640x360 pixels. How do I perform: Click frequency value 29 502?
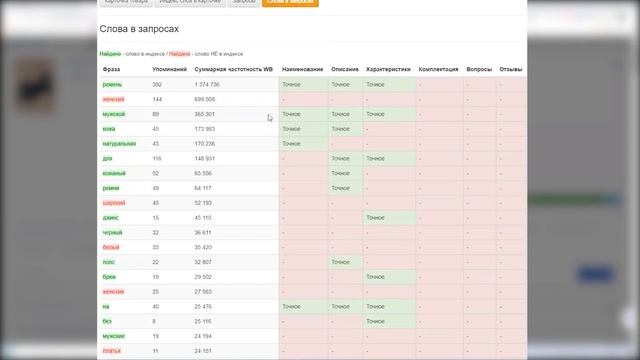(x=203, y=277)
